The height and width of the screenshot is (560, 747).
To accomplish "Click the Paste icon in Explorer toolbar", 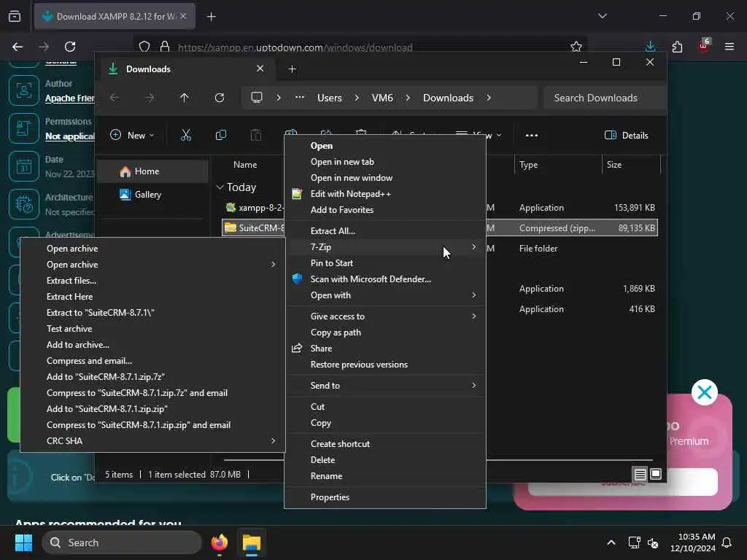I will (256, 135).
